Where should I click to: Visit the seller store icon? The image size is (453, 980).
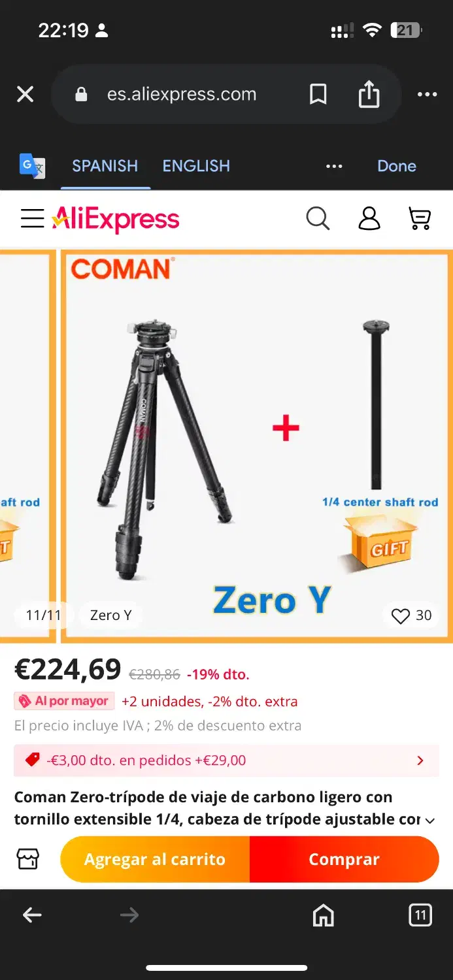point(28,859)
